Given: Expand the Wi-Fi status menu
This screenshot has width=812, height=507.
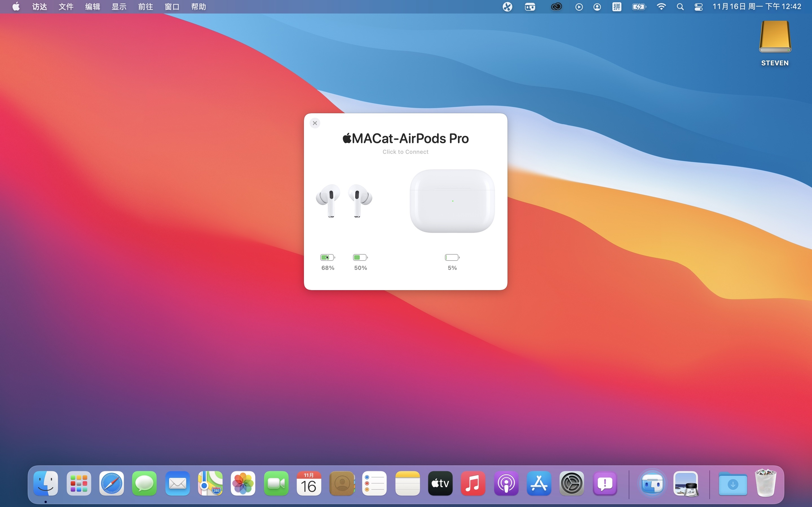Looking at the screenshot, I should [x=661, y=7].
